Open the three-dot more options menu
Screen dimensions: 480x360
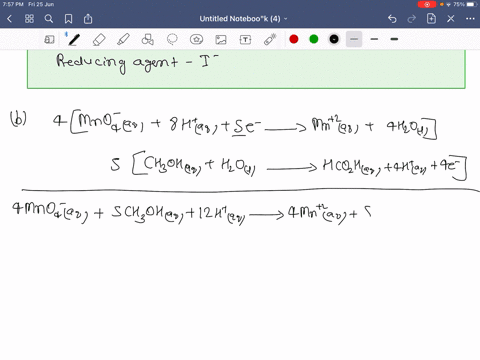(470, 19)
